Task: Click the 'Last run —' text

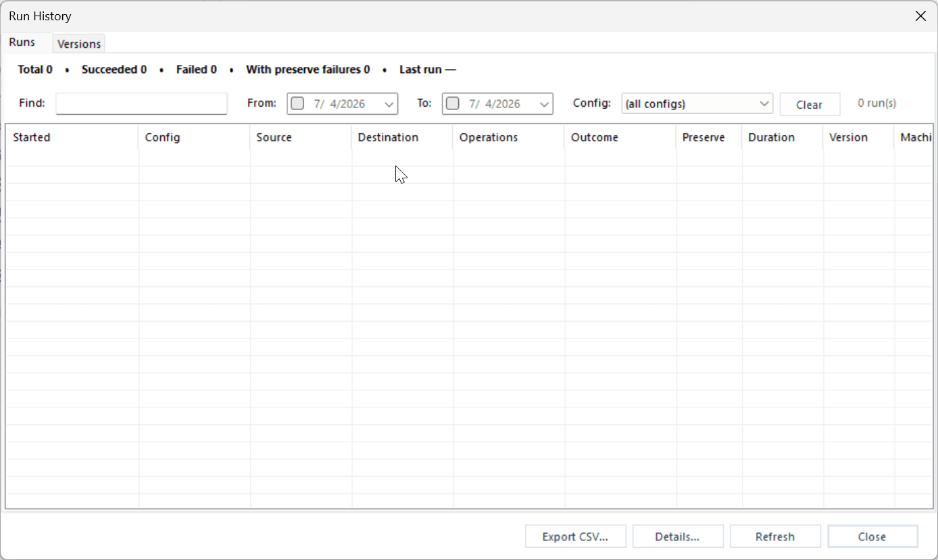Action: pos(428,70)
